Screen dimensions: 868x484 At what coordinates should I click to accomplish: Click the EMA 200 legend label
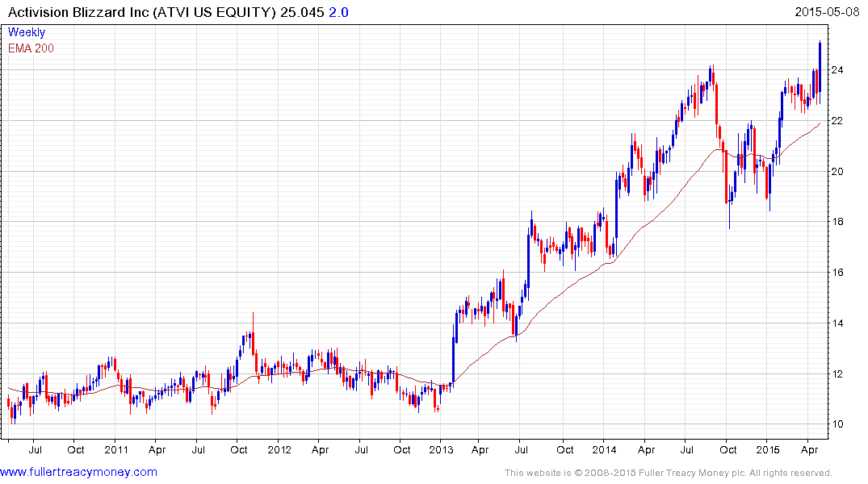31,48
